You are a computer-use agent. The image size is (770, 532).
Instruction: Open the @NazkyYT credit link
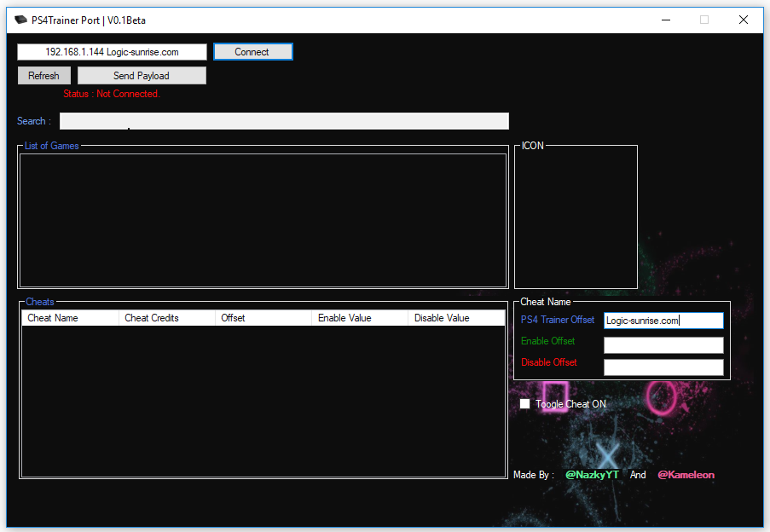click(x=592, y=475)
